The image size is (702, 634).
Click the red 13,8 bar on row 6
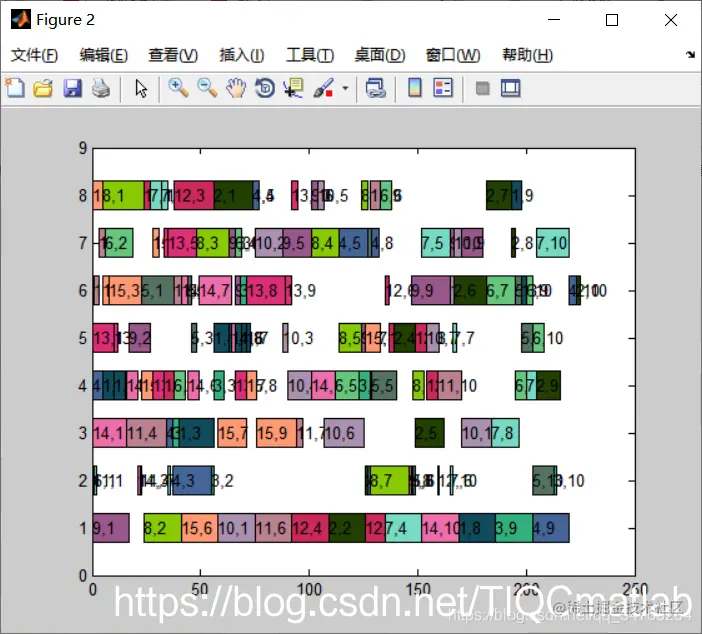[x=265, y=291]
